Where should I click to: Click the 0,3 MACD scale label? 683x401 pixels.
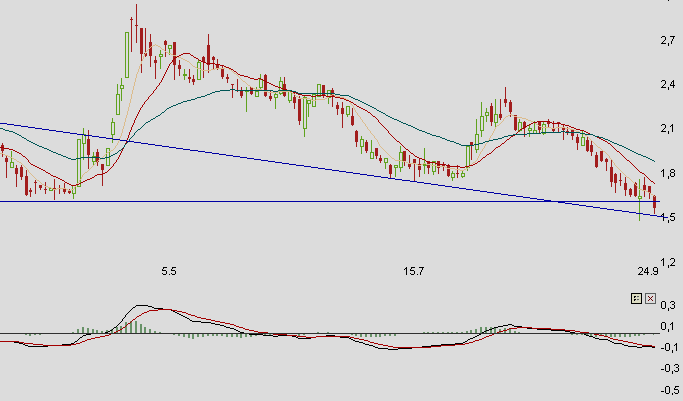pos(668,305)
